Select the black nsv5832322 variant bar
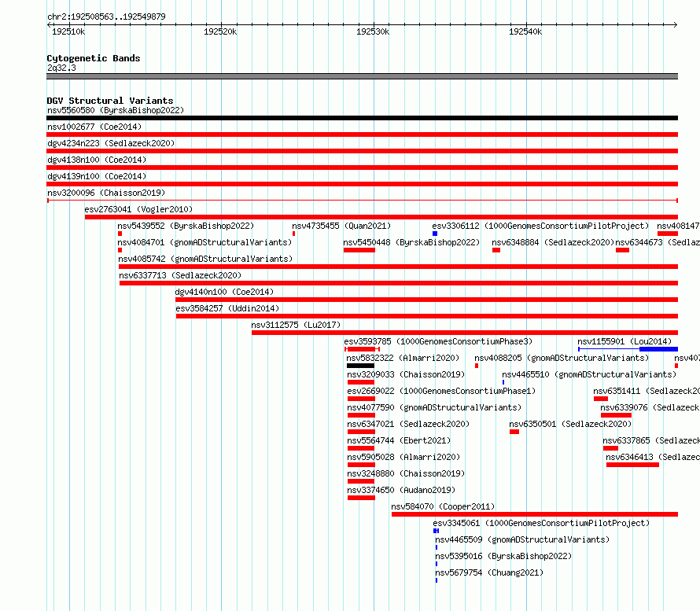700x611 pixels. 361,366
